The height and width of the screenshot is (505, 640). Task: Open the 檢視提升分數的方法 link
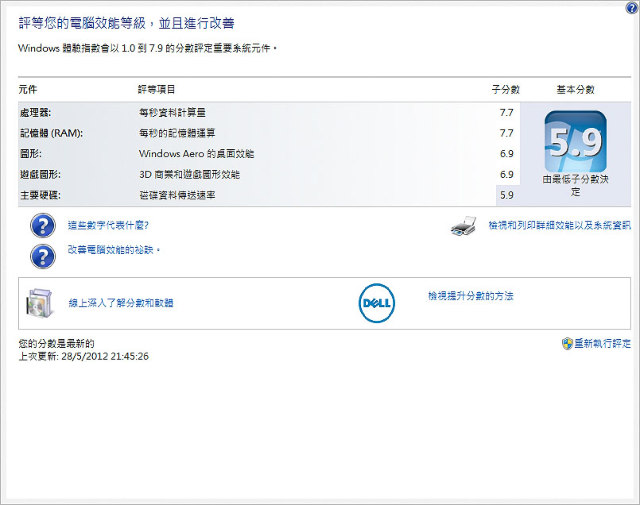click(471, 296)
